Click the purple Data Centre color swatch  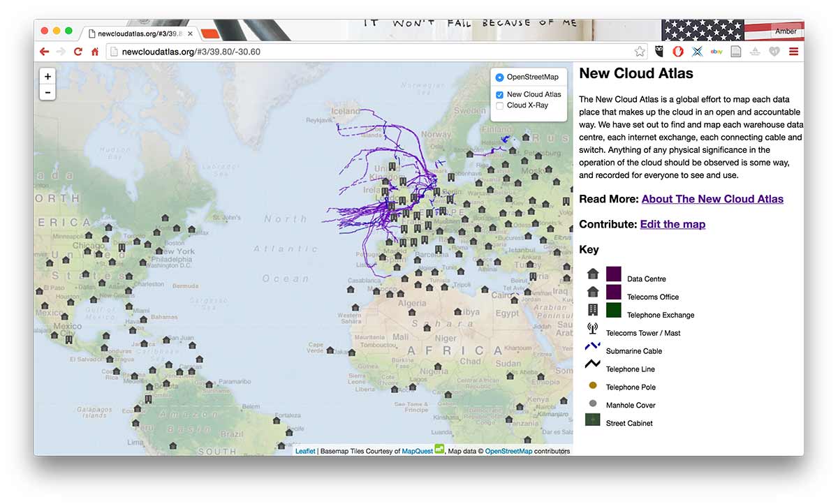(613, 274)
